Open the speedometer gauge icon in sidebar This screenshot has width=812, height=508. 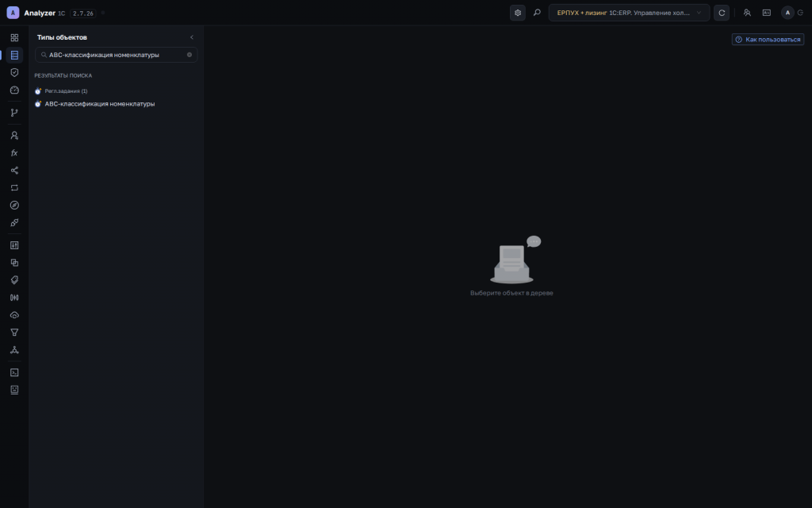(x=14, y=90)
